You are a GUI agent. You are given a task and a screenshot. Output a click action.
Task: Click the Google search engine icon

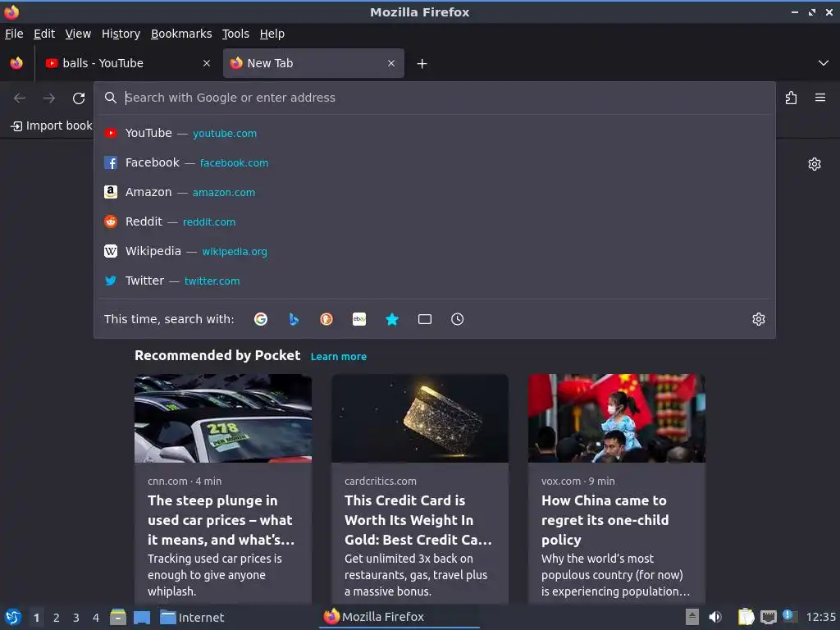point(261,319)
